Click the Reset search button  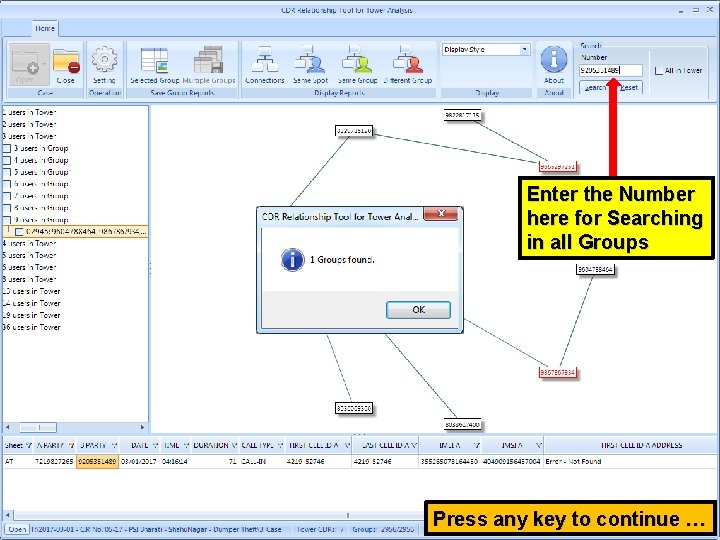click(x=628, y=87)
